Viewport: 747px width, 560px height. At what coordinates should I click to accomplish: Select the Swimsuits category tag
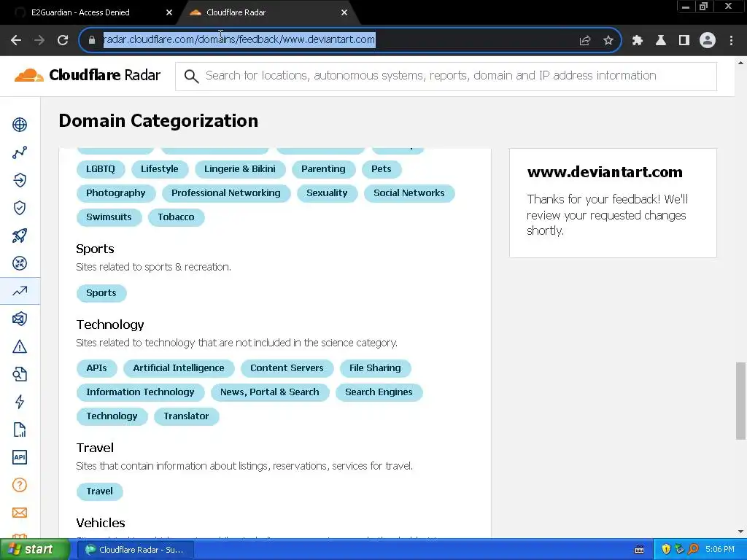click(109, 217)
